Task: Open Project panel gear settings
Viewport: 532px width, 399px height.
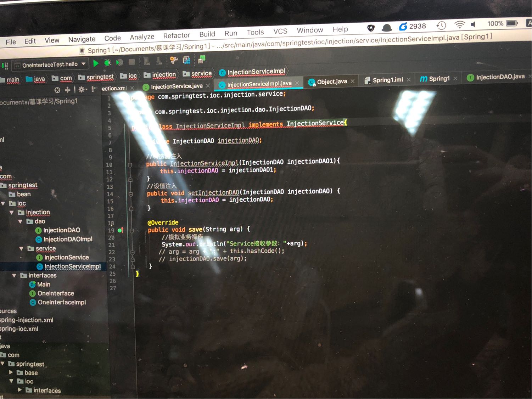Action: (82, 89)
